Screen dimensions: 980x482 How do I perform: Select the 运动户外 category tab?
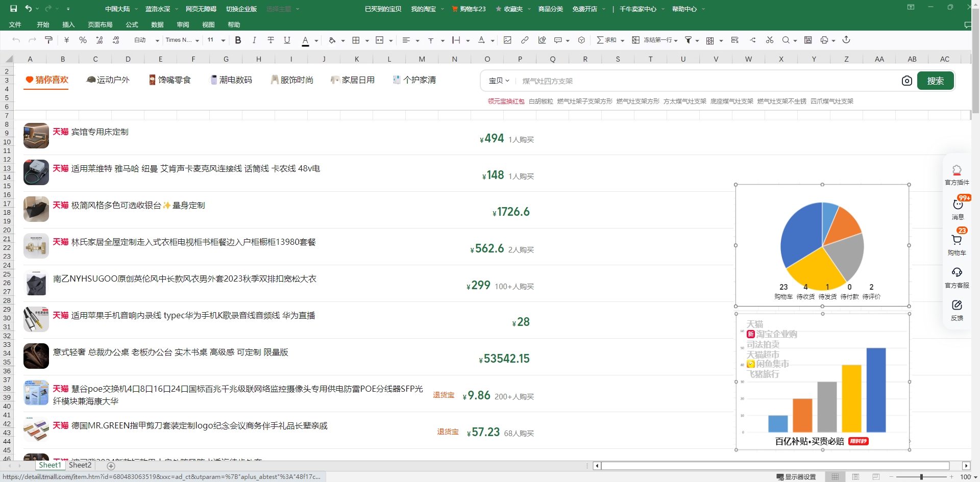pos(108,80)
